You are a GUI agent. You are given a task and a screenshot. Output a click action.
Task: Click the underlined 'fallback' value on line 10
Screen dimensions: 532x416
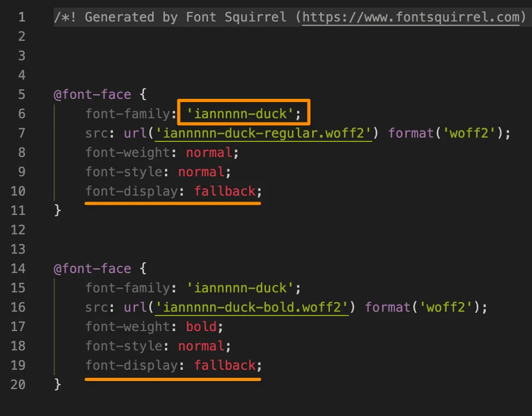(225, 191)
